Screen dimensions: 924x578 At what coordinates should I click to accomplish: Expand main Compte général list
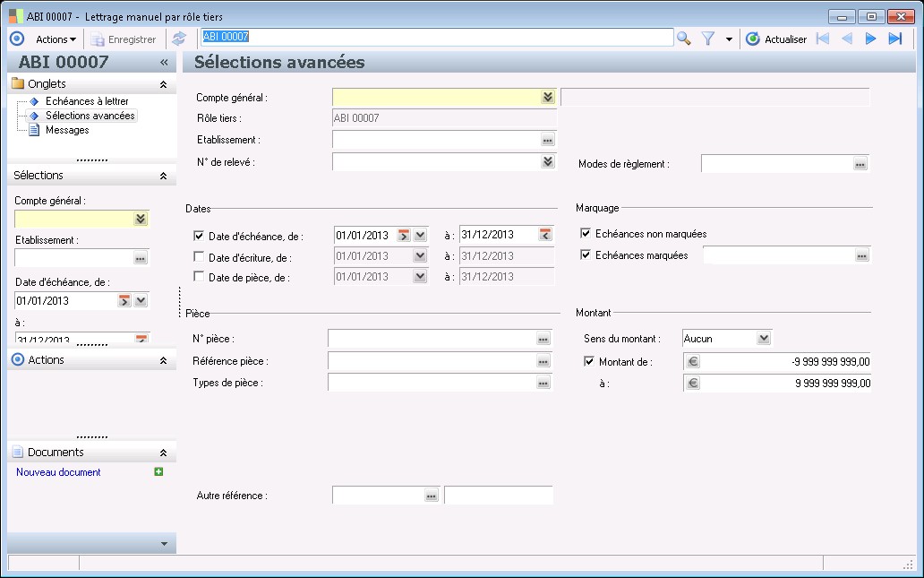coord(548,97)
